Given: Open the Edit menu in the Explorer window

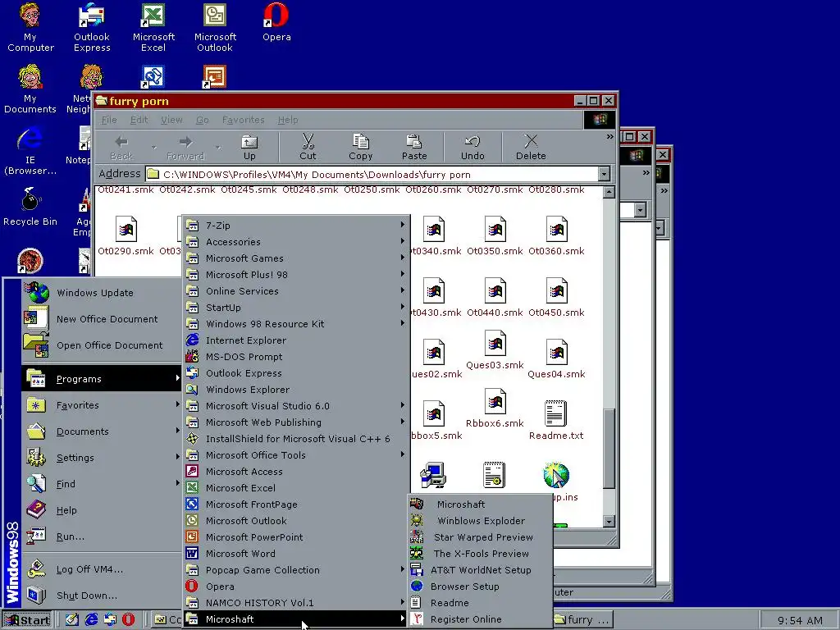Looking at the screenshot, I should point(139,120).
